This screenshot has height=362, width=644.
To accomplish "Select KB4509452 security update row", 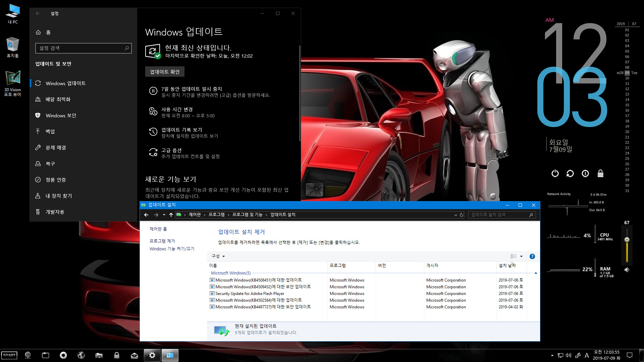I will tap(367, 287).
